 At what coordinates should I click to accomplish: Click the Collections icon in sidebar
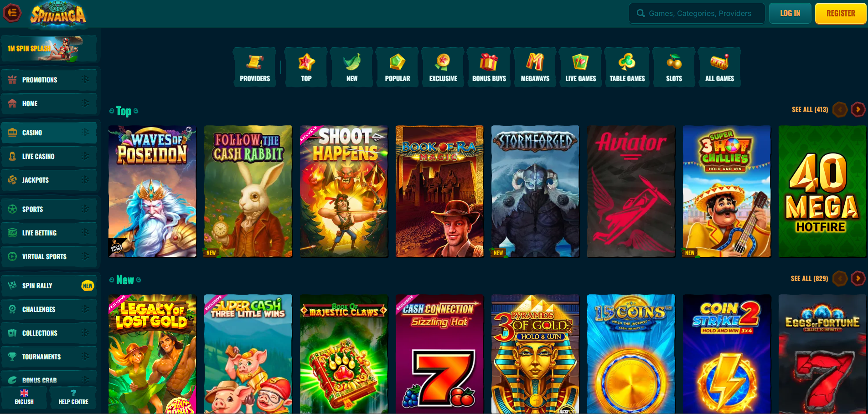click(12, 333)
